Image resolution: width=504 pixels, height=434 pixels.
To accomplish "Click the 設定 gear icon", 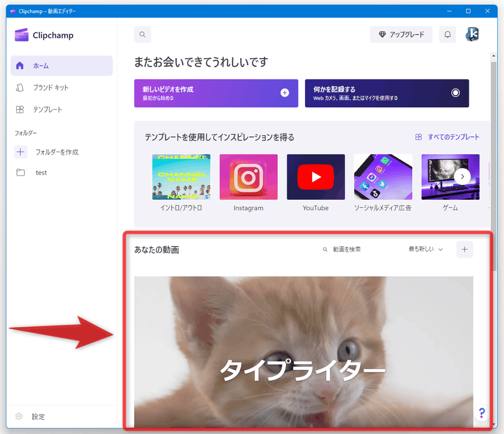I will pos(19,416).
